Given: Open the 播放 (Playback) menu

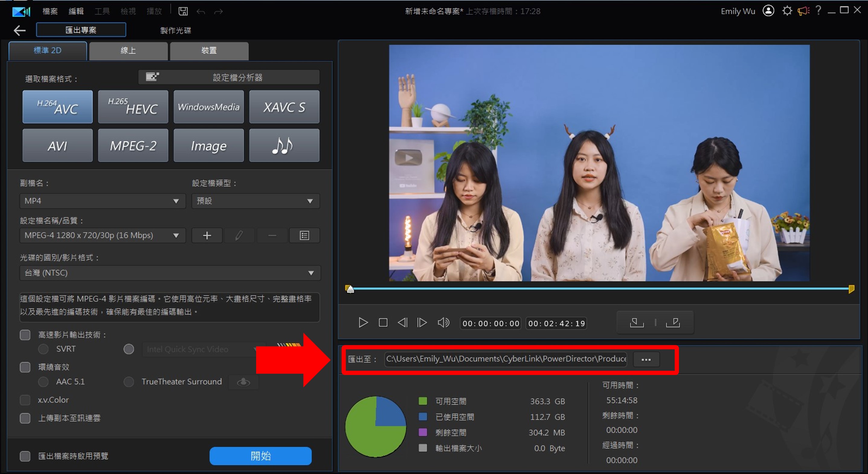Looking at the screenshot, I should point(154,11).
